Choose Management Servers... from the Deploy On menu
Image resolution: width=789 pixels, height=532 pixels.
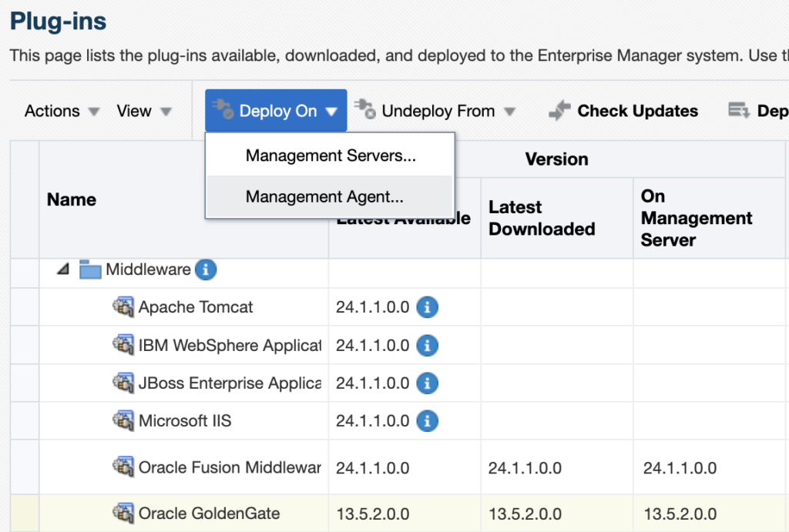pos(331,156)
